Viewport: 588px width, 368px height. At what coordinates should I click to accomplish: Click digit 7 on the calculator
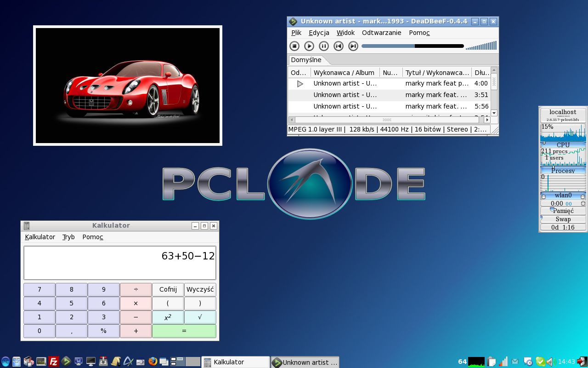pyautogui.click(x=40, y=289)
